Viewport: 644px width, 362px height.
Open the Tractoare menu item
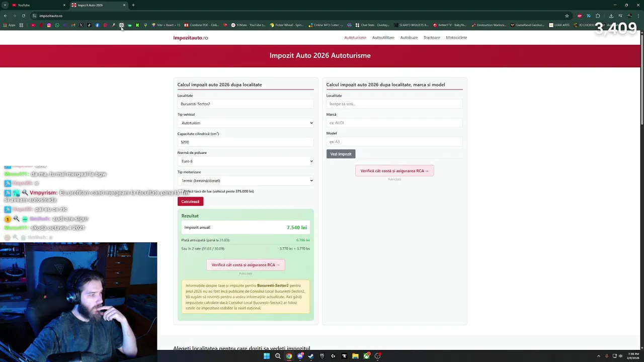(432, 38)
